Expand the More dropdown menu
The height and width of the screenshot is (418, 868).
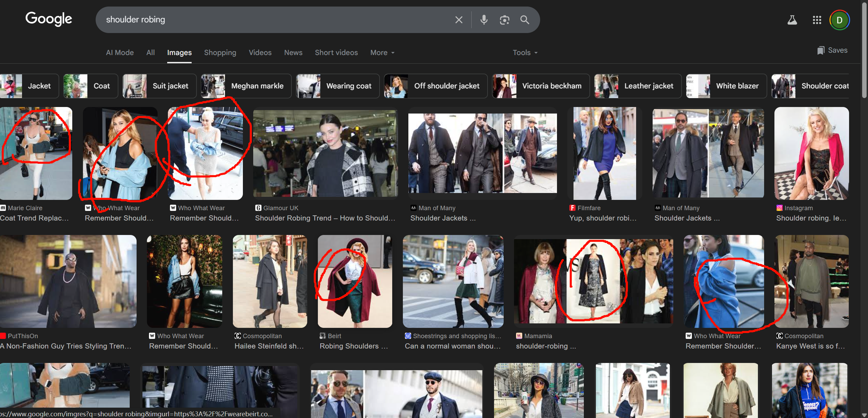382,53
